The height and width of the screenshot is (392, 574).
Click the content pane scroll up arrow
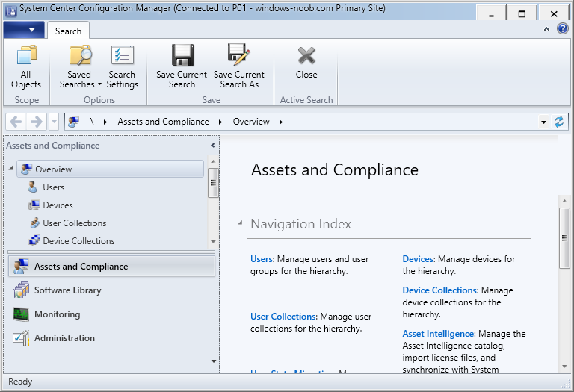coord(564,201)
